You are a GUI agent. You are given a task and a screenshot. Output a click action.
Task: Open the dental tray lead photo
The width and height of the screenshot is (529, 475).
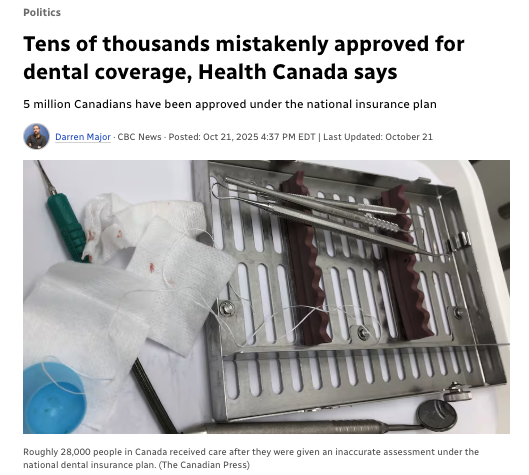pos(266,297)
